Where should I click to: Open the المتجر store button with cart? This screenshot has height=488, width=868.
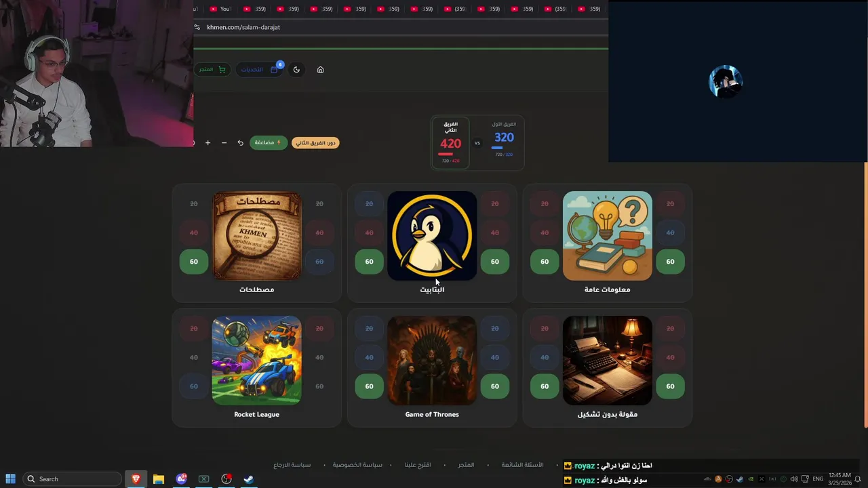(212, 69)
